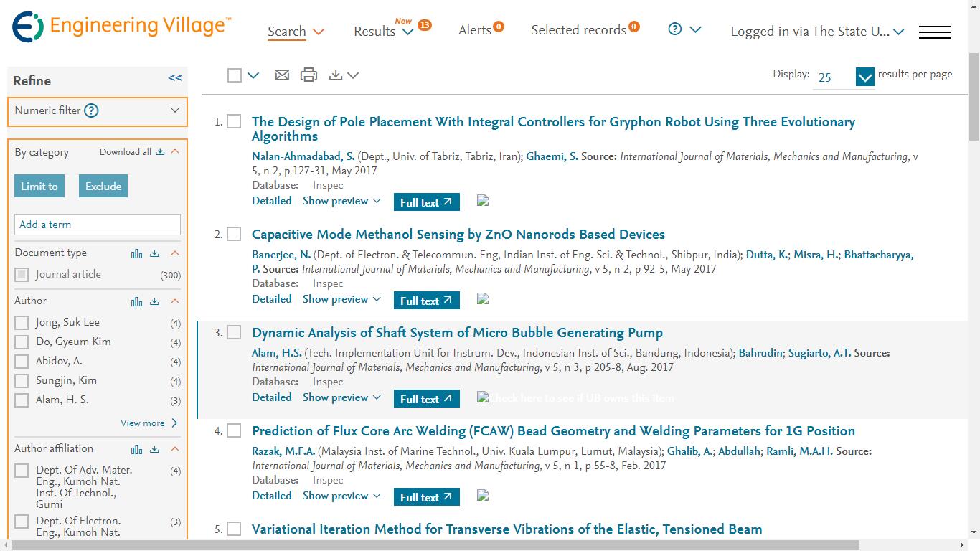
Task: Click the Add a term input field
Action: click(98, 225)
